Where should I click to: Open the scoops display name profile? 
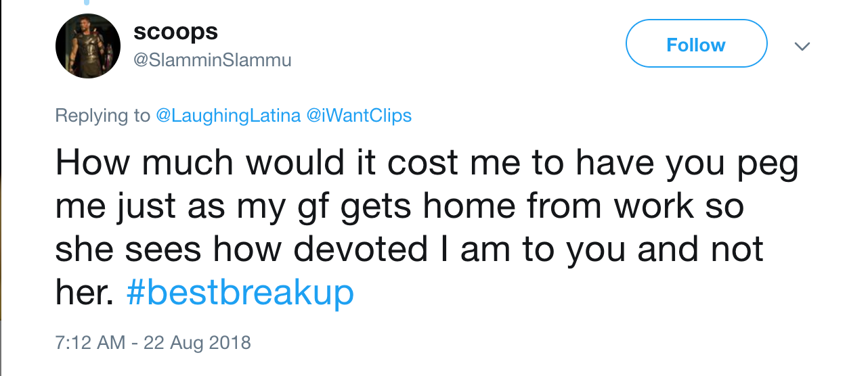pyautogui.click(x=175, y=32)
